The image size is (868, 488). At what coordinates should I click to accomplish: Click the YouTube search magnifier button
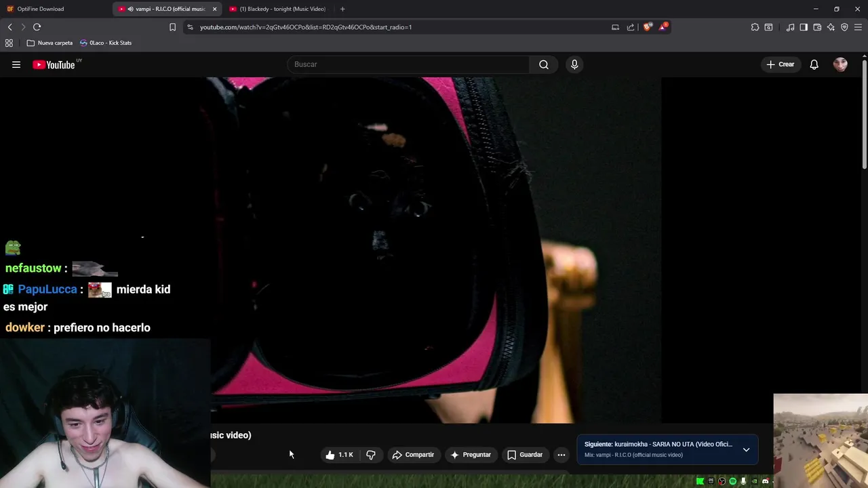pyautogui.click(x=544, y=64)
